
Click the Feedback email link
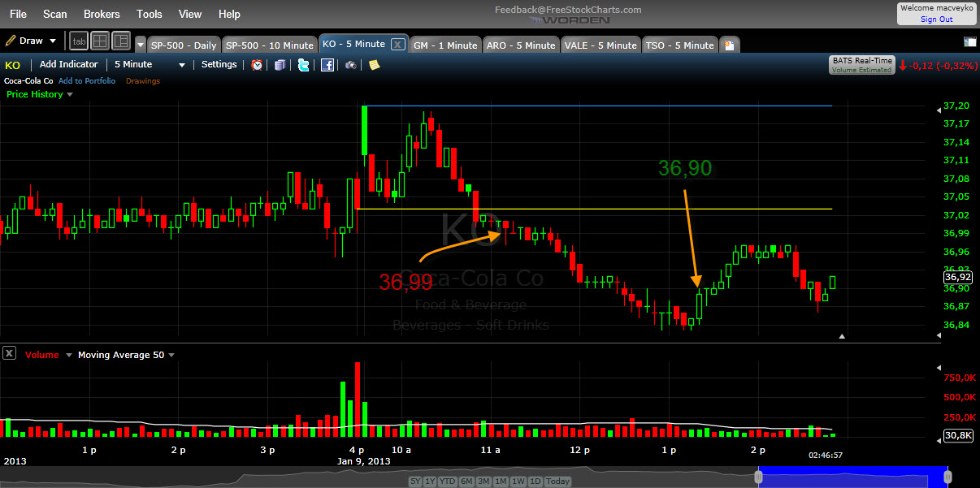[568, 10]
